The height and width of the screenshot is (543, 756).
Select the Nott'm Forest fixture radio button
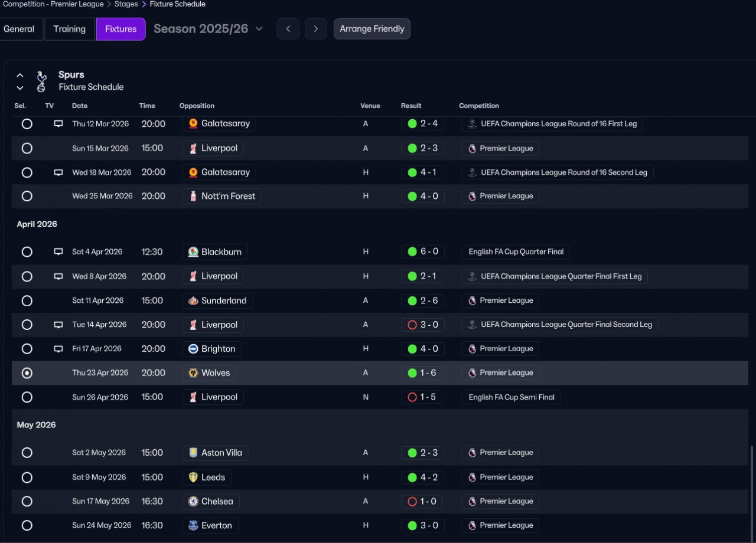click(27, 196)
